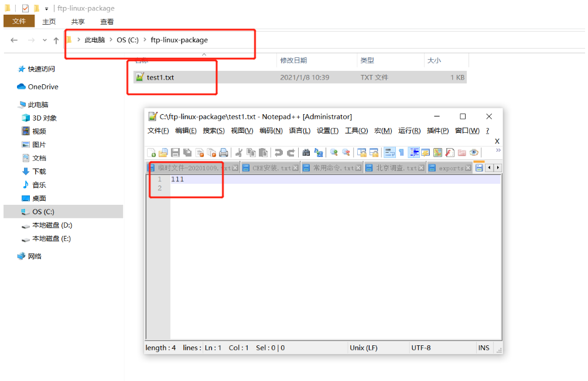
Task: Open a file using Notepad++ toolbar folder icon
Action: click(x=163, y=153)
